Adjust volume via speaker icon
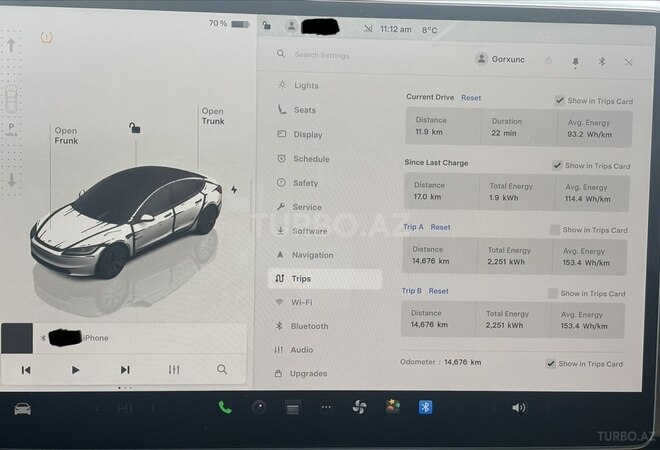Screen dimensions: 660x450 point(519,408)
